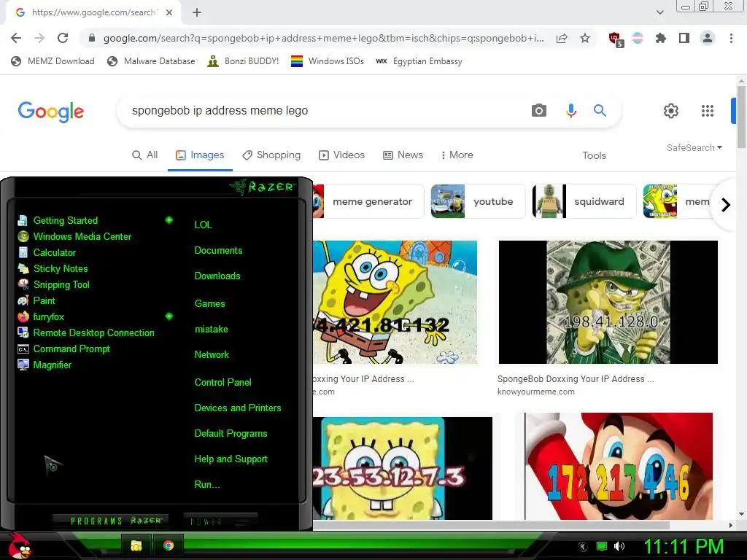Switch to Shopping results

(x=271, y=155)
